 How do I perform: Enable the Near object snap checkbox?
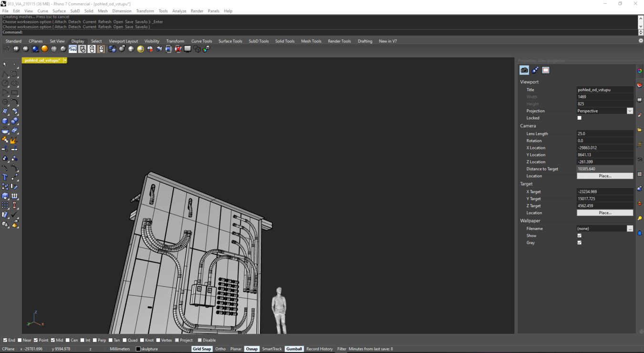(x=20, y=340)
